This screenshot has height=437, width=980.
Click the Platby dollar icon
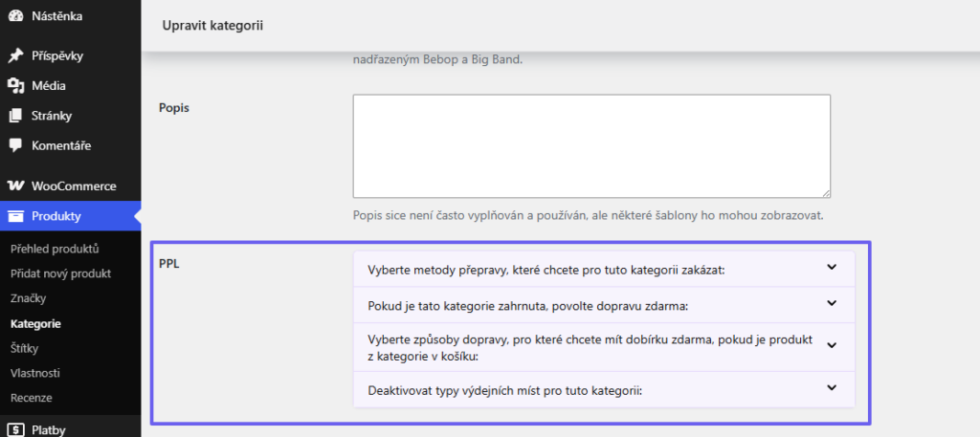pyautogui.click(x=16, y=429)
